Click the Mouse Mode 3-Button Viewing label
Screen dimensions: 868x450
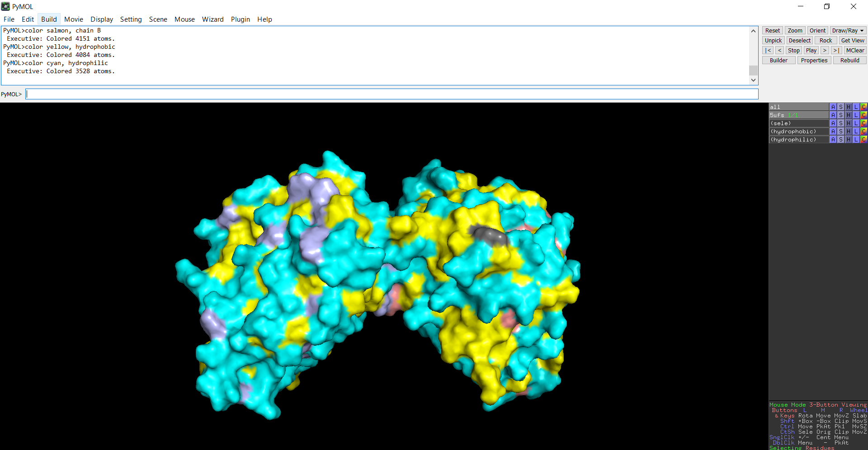[818, 405]
